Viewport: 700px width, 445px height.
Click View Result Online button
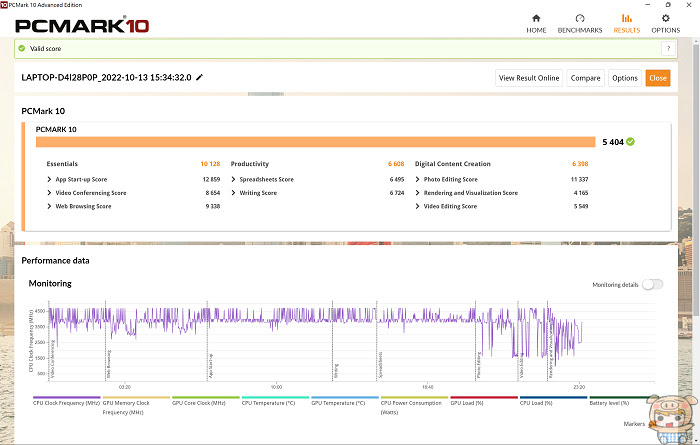coord(529,78)
